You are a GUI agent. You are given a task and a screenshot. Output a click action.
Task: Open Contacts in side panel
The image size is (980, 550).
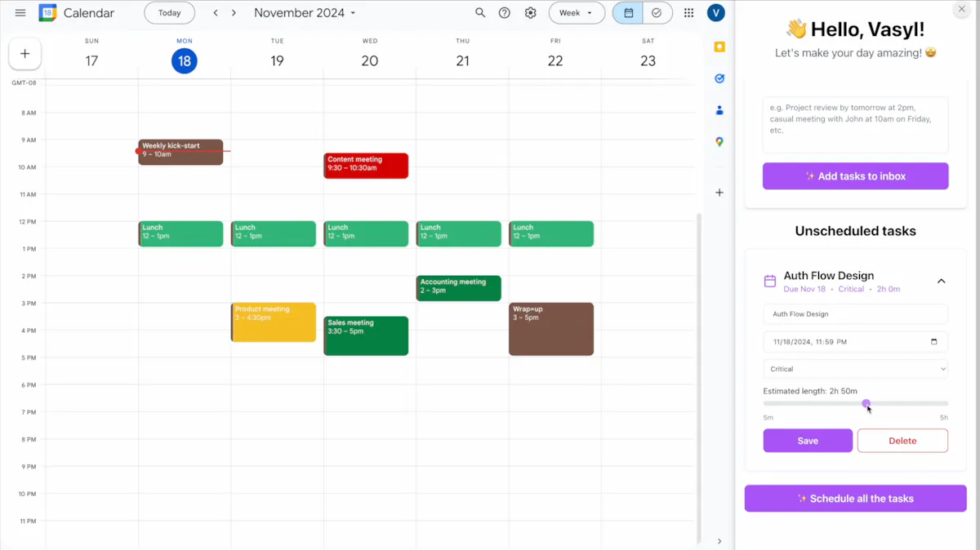tap(719, 110)
